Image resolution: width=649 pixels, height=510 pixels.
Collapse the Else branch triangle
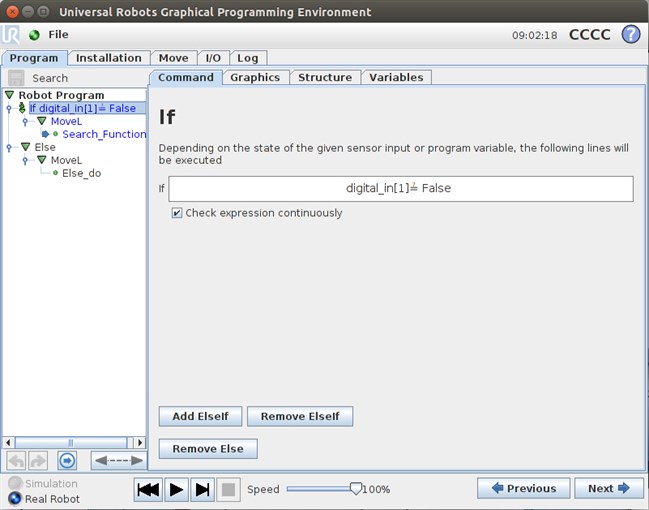25,147
